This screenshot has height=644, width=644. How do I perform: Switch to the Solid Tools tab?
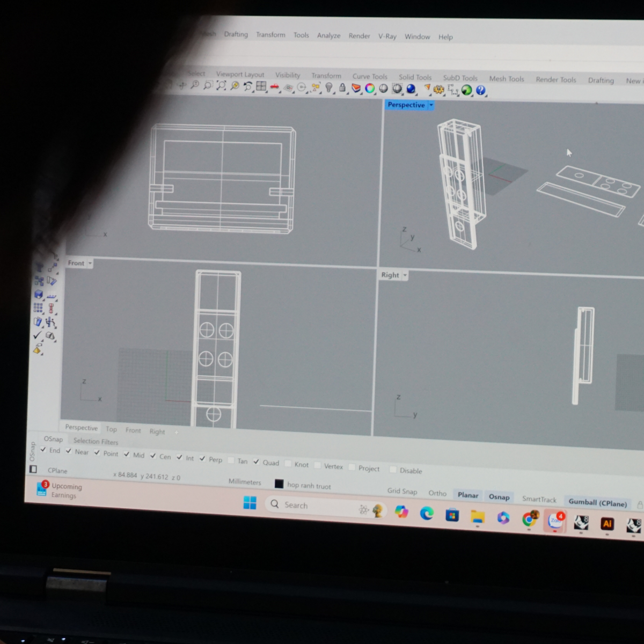pos(415,77)
